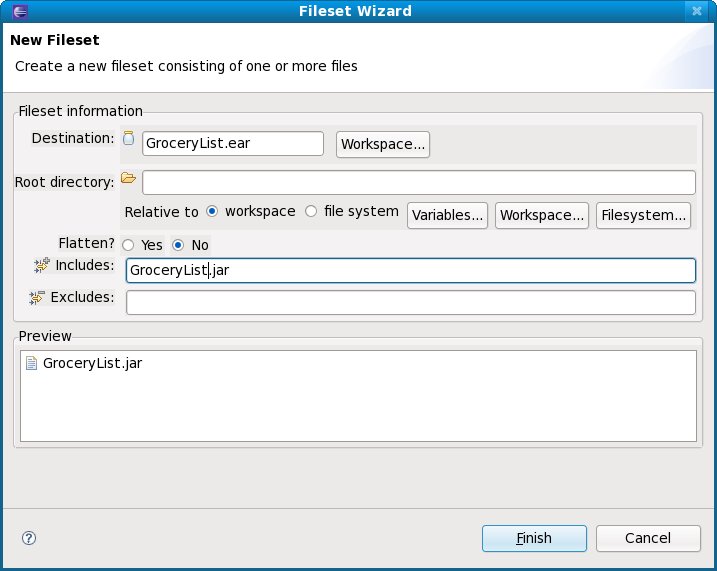The width and height of the screenshot is (717, 571).
Task: Browse the Filesystem for root directory
Action: 644,215
